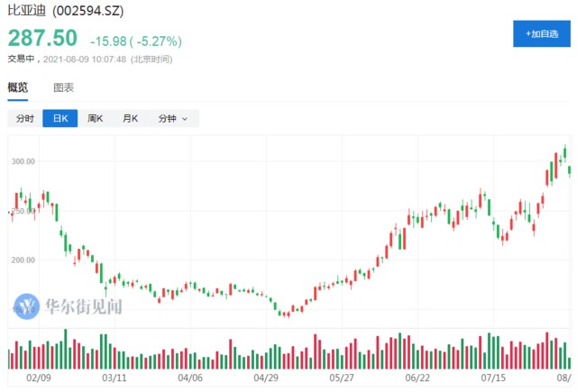This screenshot has width=577, height=392.
Task: Switch to 月K monthly candlesticks
Action: coord(130,118)
